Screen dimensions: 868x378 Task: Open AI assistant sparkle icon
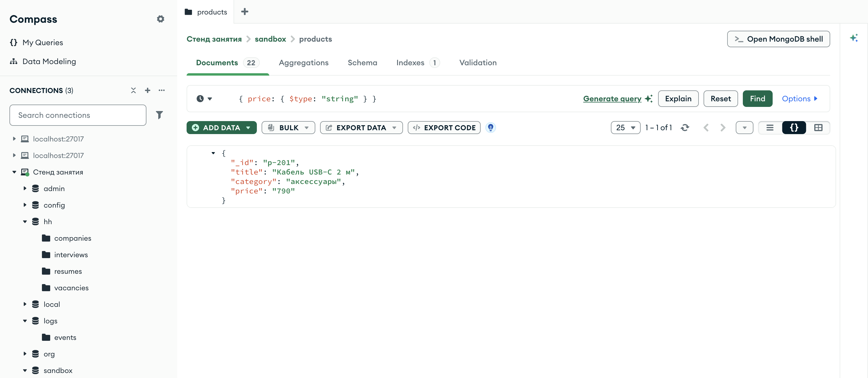[x=854, y=38]
